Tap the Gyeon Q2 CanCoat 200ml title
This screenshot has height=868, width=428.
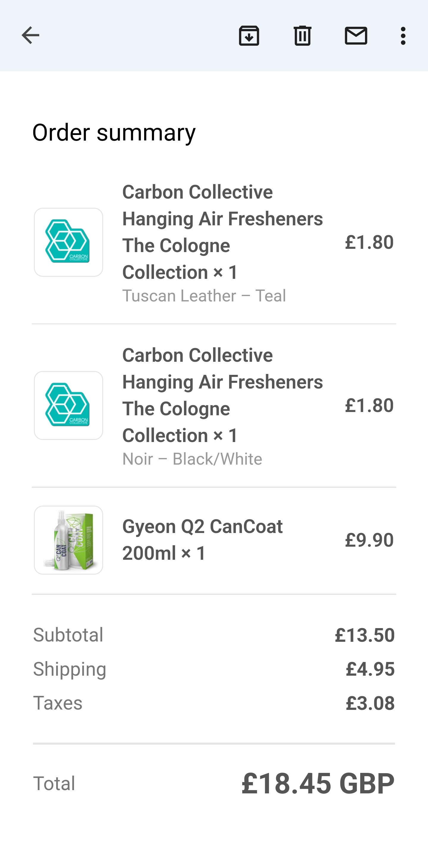pos(202,540)
